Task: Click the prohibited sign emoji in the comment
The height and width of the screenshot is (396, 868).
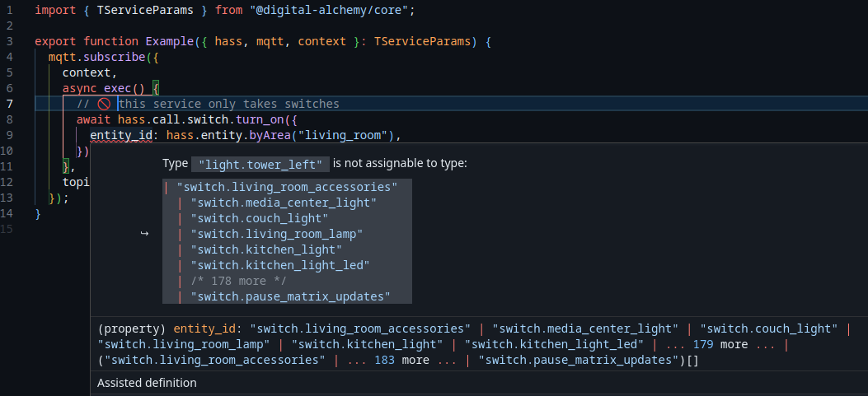Action: click(x=104, y=104)
